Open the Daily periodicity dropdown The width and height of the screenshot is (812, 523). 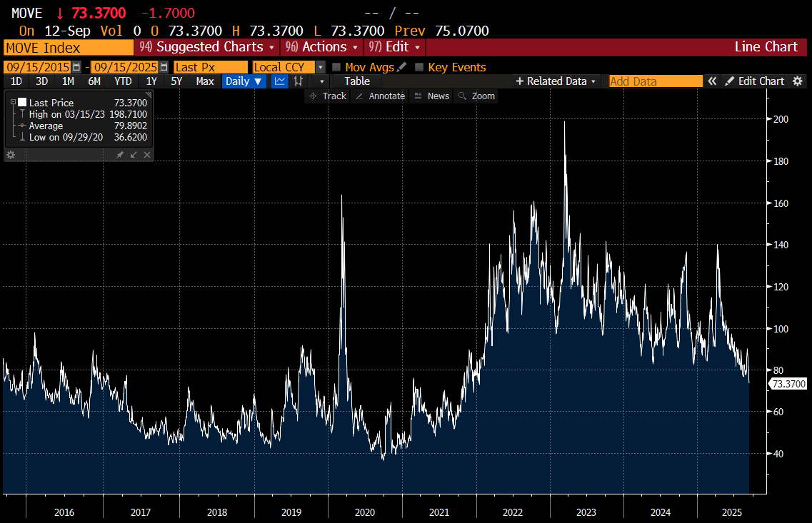(244, 81)
